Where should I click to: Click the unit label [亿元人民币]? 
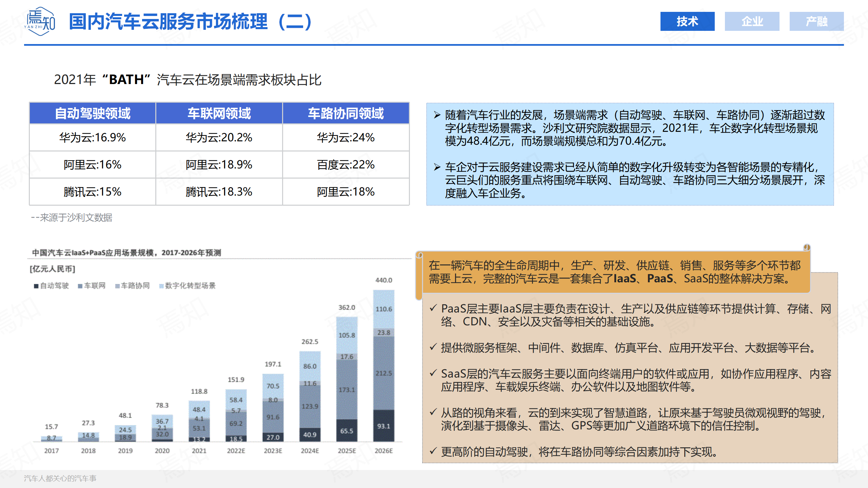pos(53,269)
